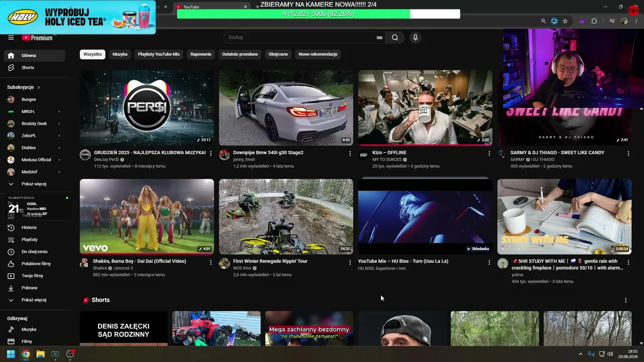Select the Obejrzane filter chip
The width and height of the screenshot is (644, 362).
pyautogui.click(x=278, y=54)
